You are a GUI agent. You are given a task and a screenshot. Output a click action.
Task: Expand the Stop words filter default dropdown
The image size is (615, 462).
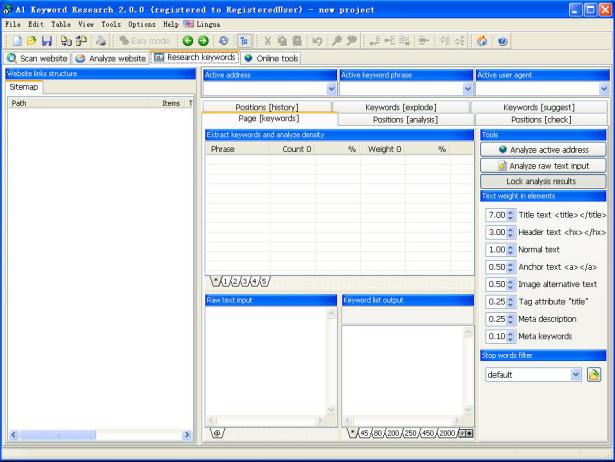point(576,375)
